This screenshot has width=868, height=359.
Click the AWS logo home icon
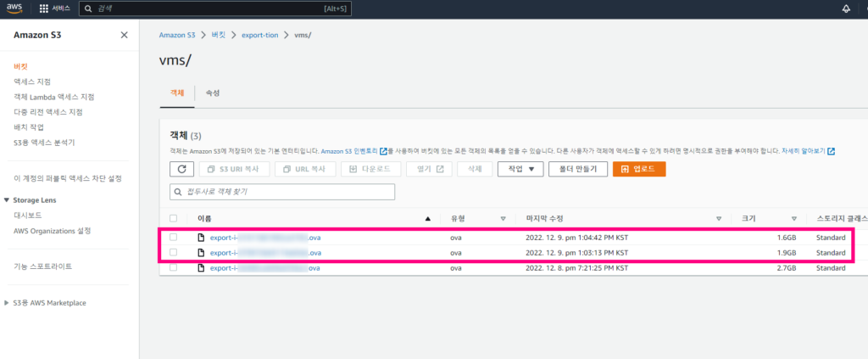point(16,8)
